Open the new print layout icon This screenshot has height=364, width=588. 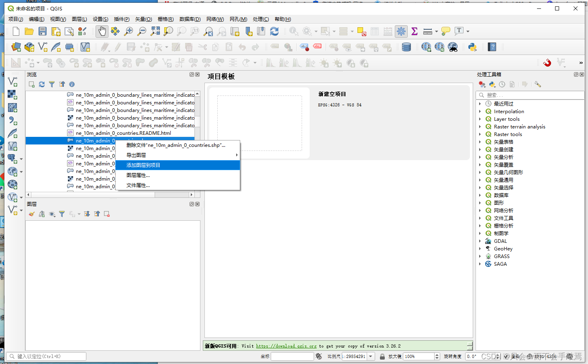56,31
